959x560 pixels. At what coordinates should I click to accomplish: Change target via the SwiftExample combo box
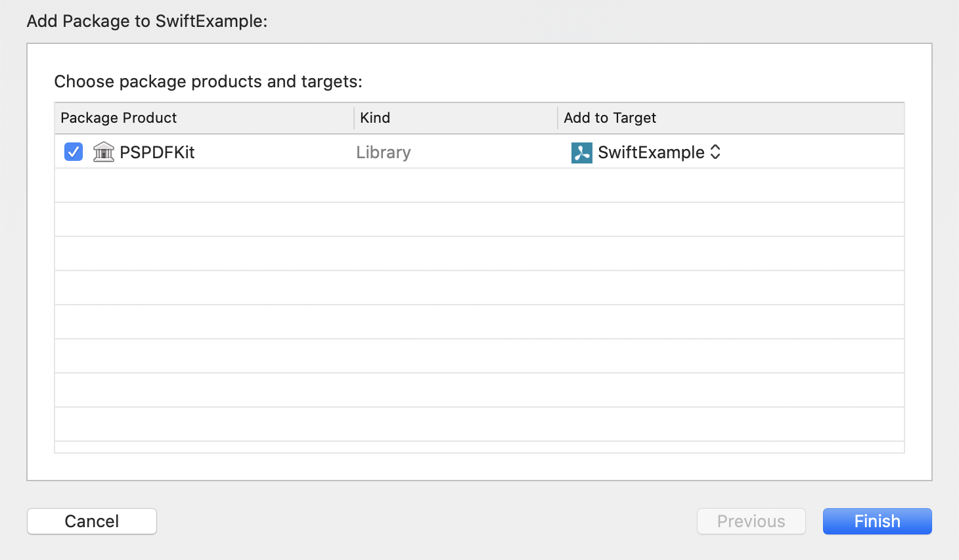(657, 152)
